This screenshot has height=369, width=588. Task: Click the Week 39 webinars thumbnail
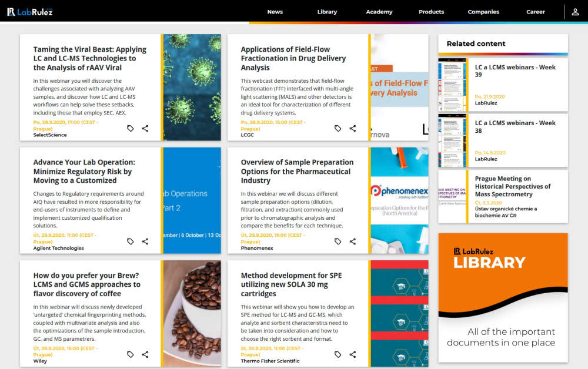[452, 85]
